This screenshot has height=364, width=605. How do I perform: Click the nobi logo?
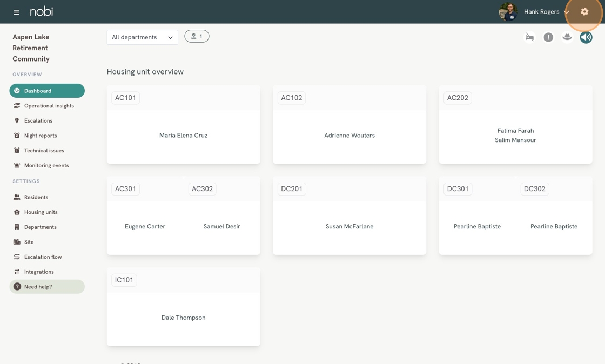point(42,11)
